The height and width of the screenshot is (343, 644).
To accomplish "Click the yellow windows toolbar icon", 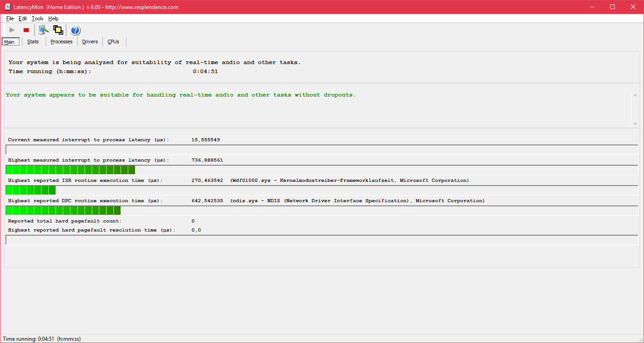I will [x=58, y=30].
